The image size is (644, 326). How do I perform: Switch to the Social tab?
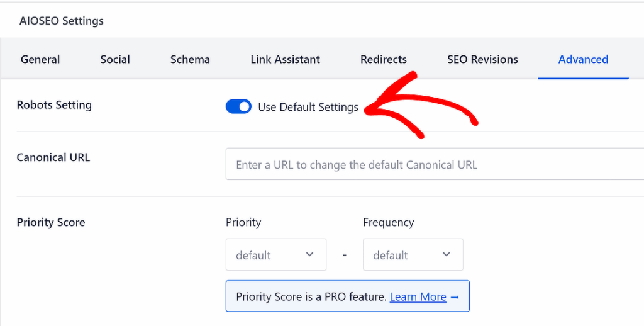point(115,60)
